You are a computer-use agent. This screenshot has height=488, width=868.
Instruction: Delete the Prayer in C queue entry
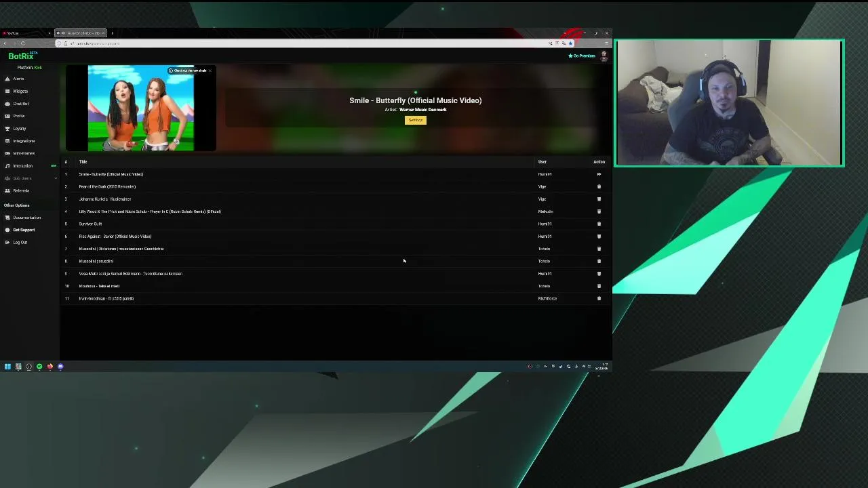[599, 211]
